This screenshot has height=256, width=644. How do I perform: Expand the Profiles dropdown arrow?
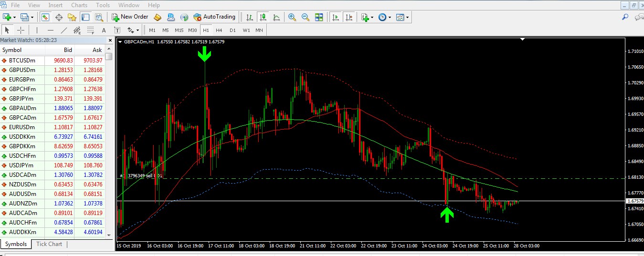point(33,17)
